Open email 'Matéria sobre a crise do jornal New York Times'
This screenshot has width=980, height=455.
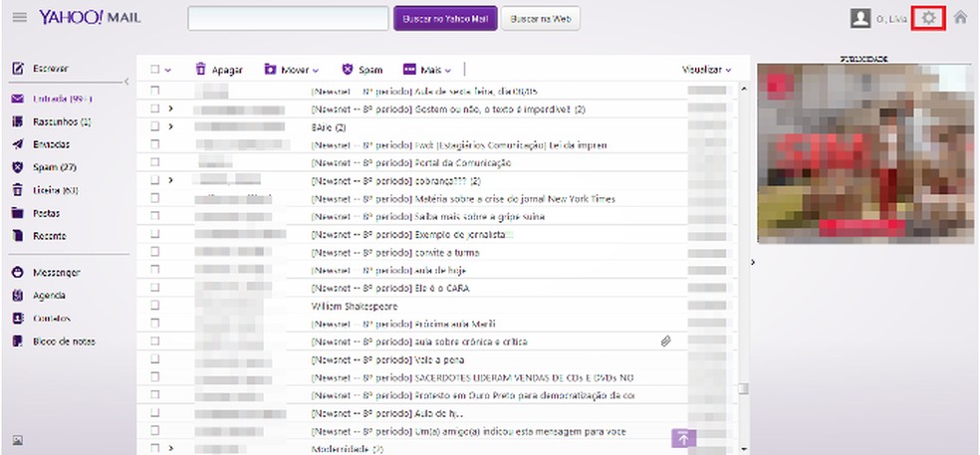click(x=462, y=199)
